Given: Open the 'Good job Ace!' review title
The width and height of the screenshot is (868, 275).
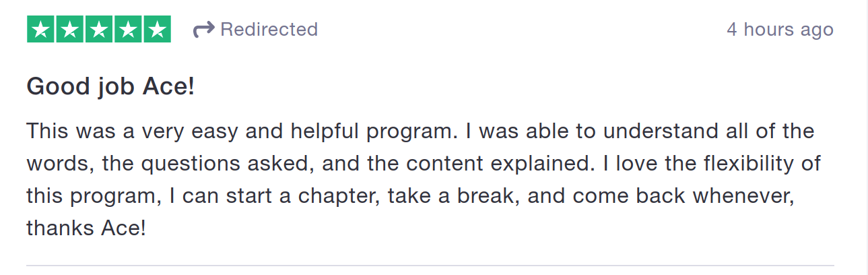Looking at the screenshot, I should click(110, 86).
